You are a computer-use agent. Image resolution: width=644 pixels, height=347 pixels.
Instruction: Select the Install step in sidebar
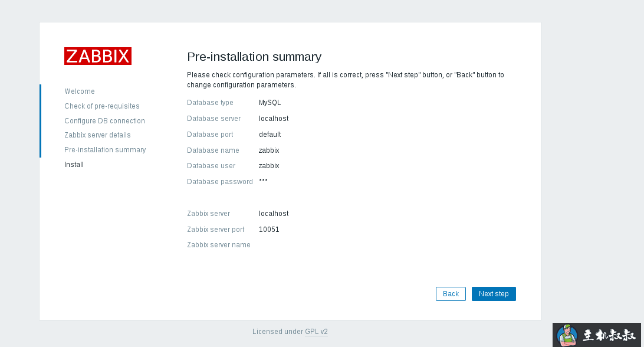pyautogui.click(x=74, y=165)
